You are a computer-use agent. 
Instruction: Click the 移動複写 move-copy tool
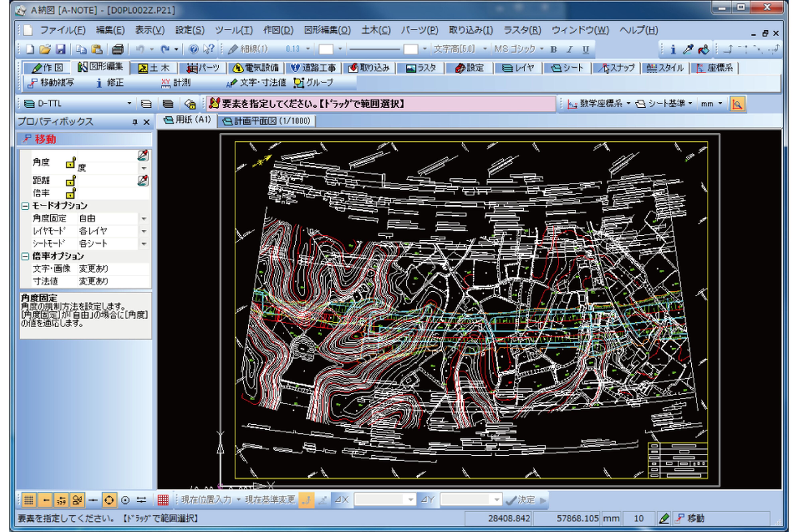[51, 83]
